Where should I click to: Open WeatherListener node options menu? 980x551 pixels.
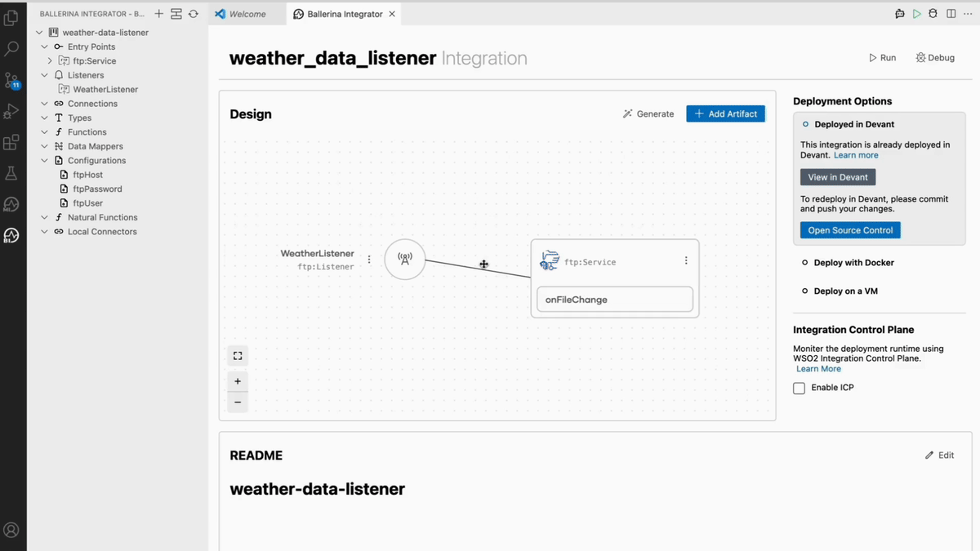click(x=369, y=260)
